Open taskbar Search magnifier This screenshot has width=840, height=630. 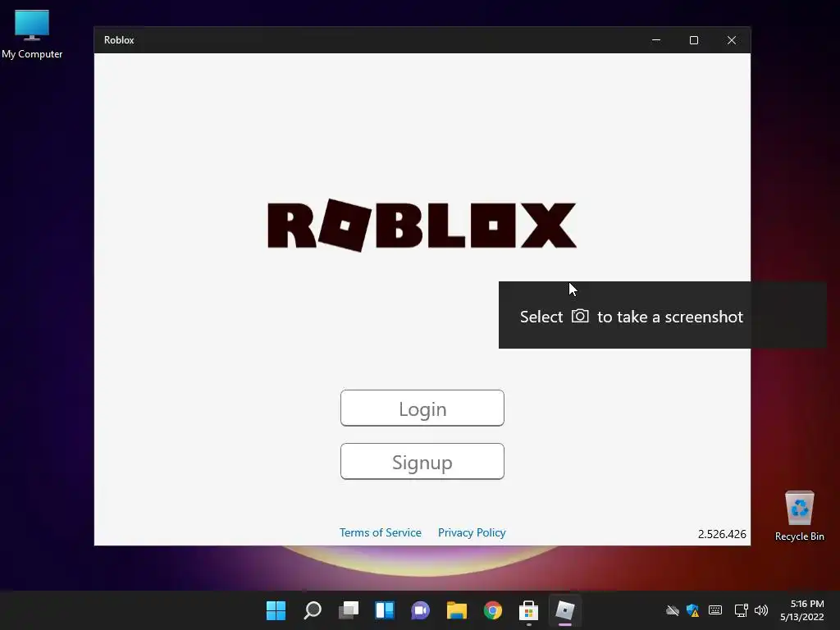(313, 610)
